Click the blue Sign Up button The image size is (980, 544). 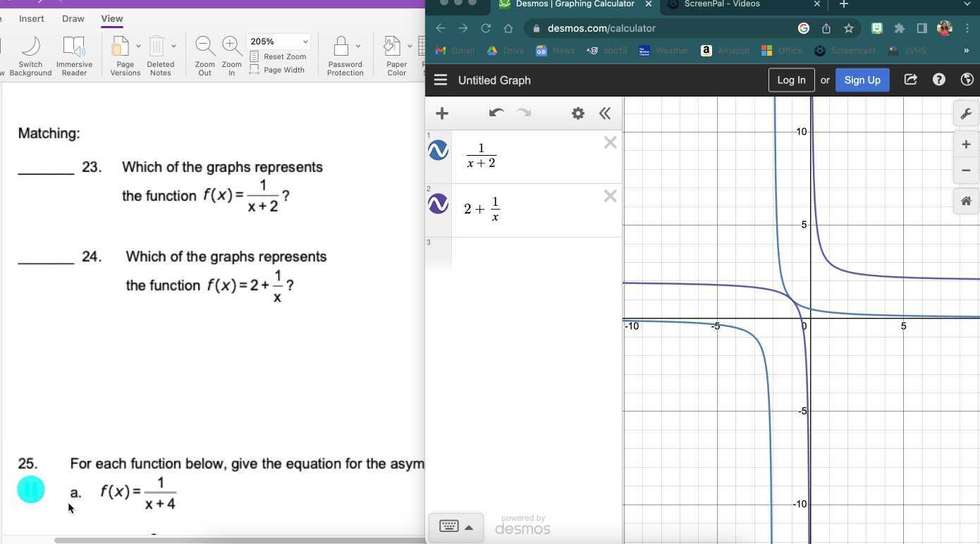coord(862,80)
